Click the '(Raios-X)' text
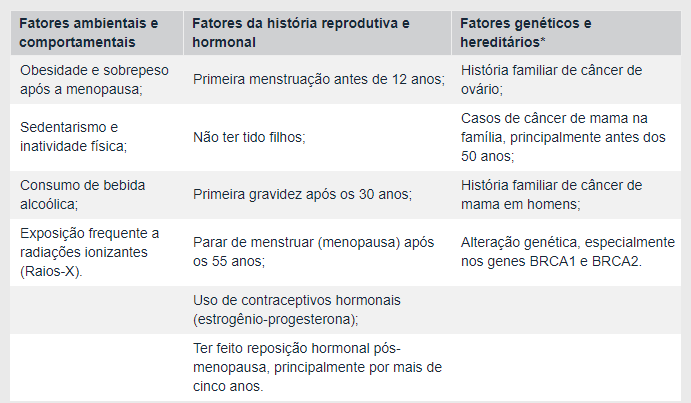This screenshot has height=403, width=691. point(51,272)
